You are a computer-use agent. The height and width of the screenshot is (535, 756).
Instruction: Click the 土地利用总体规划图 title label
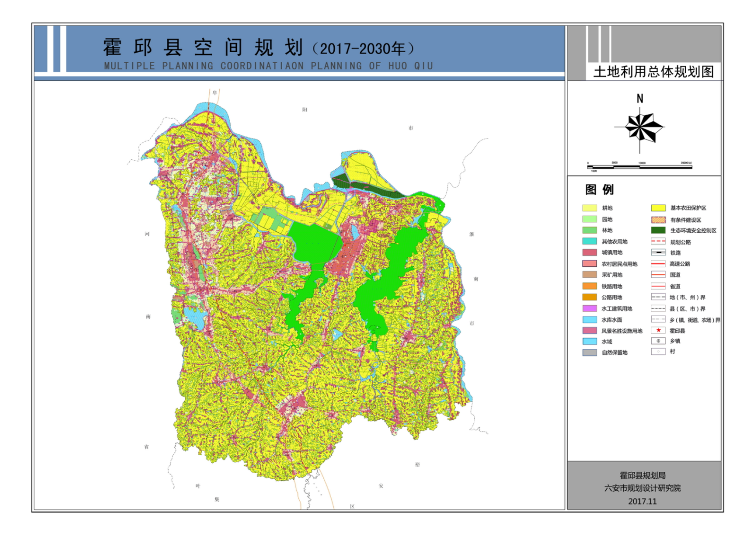pos(653,71)
